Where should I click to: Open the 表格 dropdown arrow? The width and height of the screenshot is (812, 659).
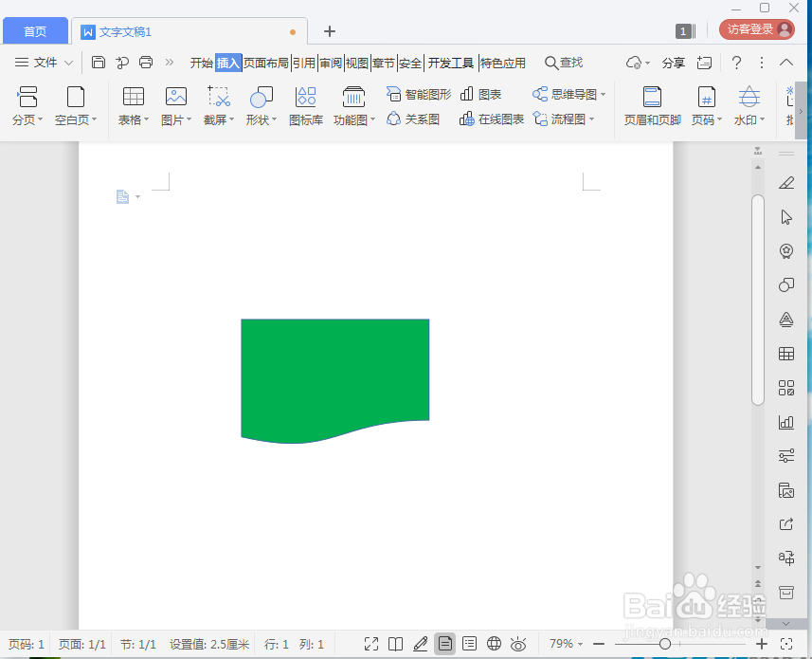(147, 119)
